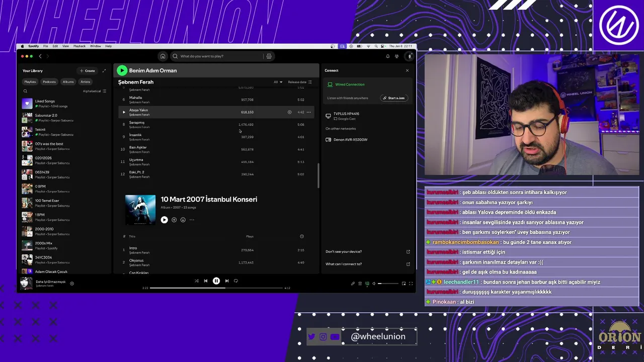Open the playback queue
This screenshot has width=644, height=362.
click(360, 284)
